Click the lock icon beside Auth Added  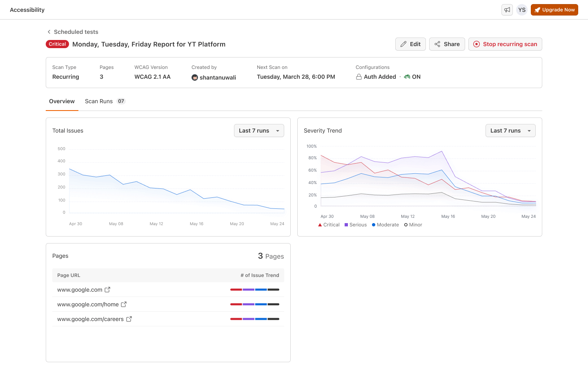359,77
